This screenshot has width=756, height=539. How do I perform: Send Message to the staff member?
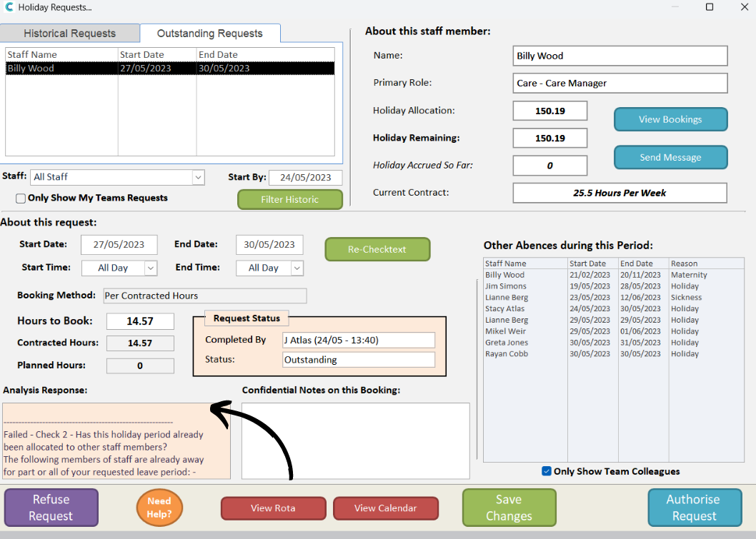click(670, 158)
